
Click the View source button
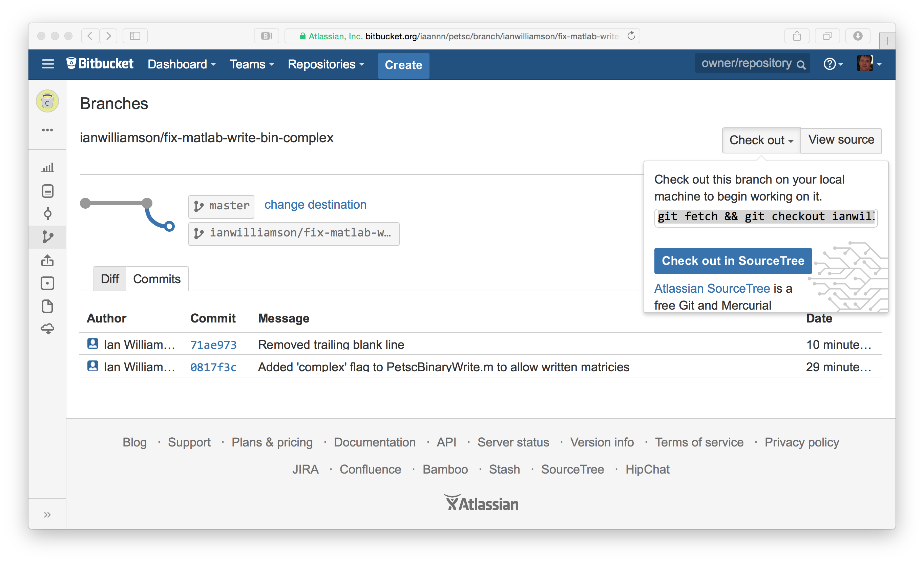(841, 140)
